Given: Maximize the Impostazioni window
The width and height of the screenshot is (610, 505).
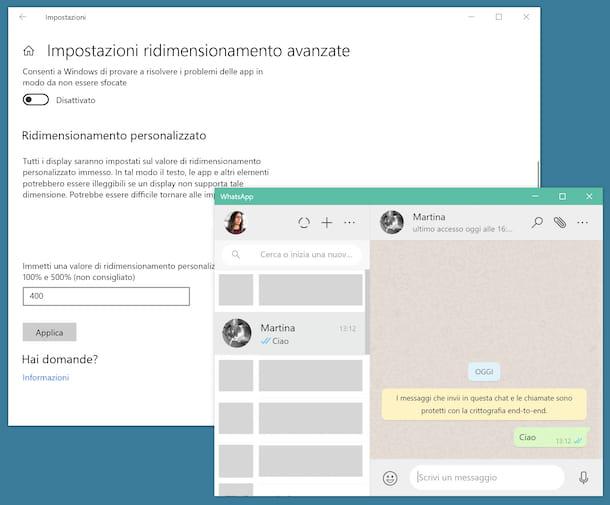Looking at the screenshot, I should (499, 17).
